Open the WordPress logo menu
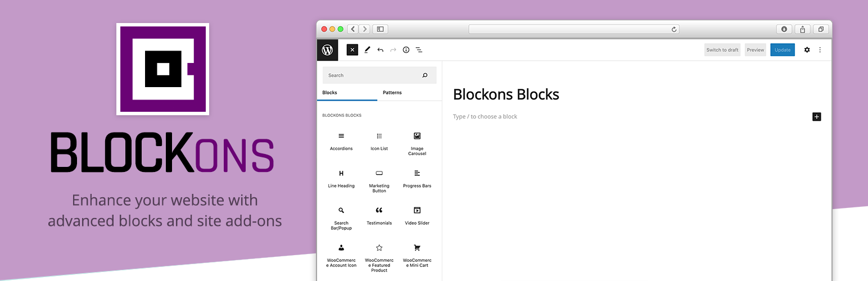 click(x=327, y=50)
